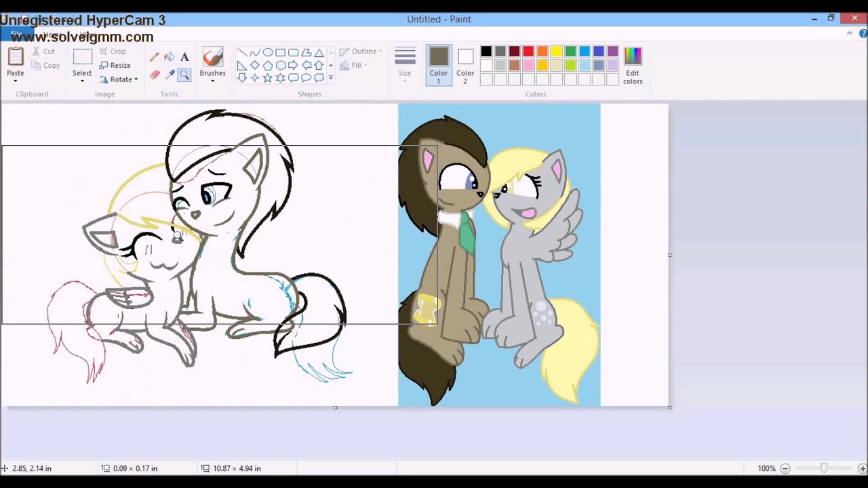Select the Color picker eyedropper tool

pos(170,75)
